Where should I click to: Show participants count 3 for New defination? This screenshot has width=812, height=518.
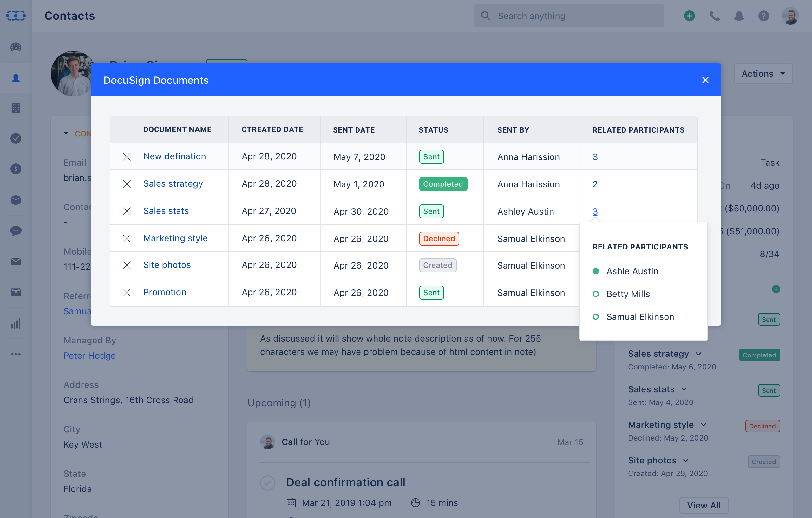pyautogui.click(x=595, y=157)
